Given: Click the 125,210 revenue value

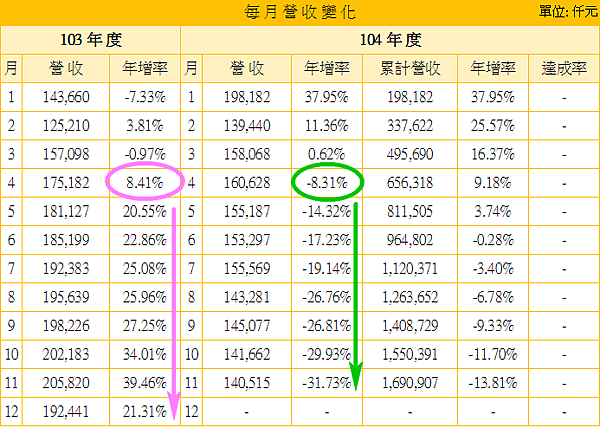Looking at the screenshot, I should point(66,126).
